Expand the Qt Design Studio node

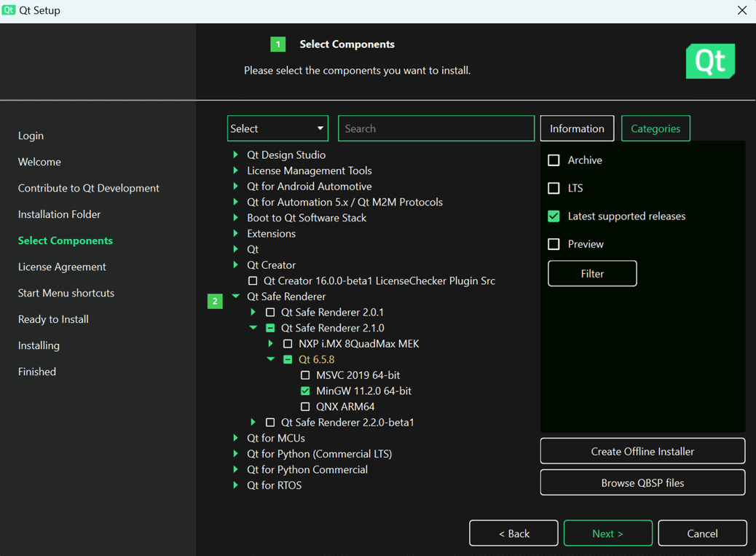tap(235, 154)
